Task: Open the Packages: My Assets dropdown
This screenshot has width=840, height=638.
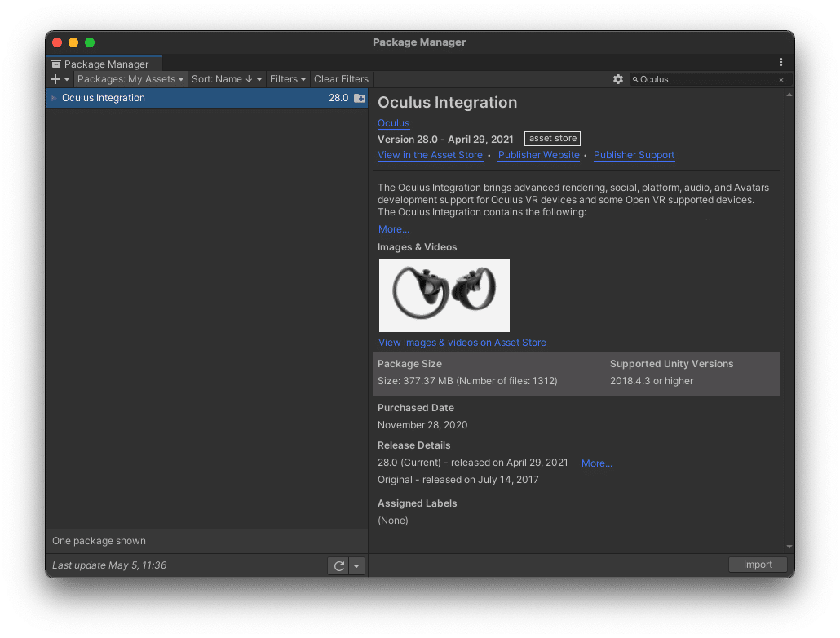Action: [x=130, y=79]
